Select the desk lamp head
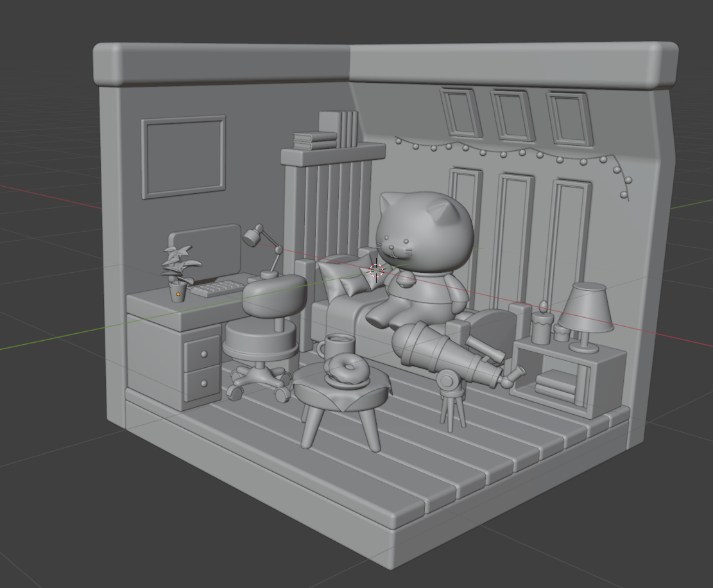This screenshot has width=713, height=588. [x=252, y=237]
